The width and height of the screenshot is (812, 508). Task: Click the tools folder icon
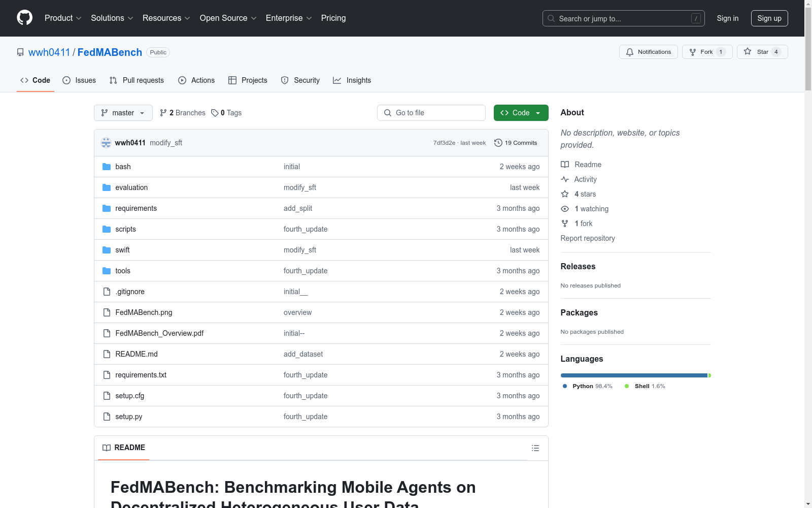click(x=107, y=271)
